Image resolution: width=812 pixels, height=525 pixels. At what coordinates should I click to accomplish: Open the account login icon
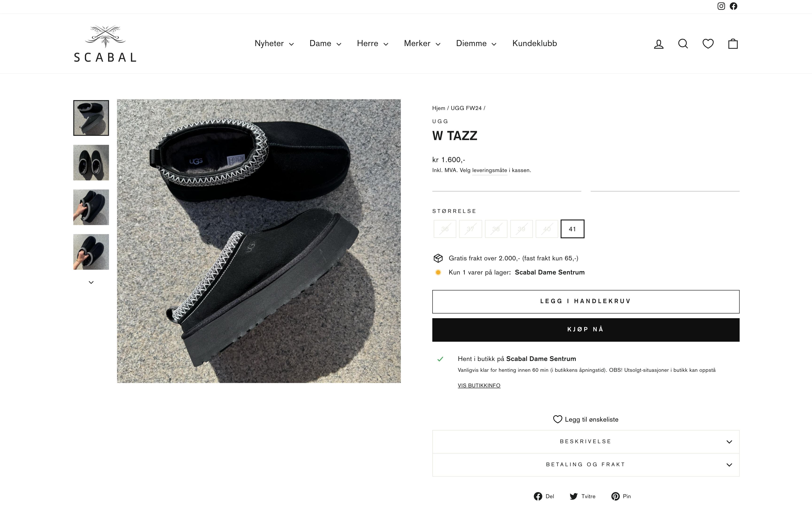point(658,43)
